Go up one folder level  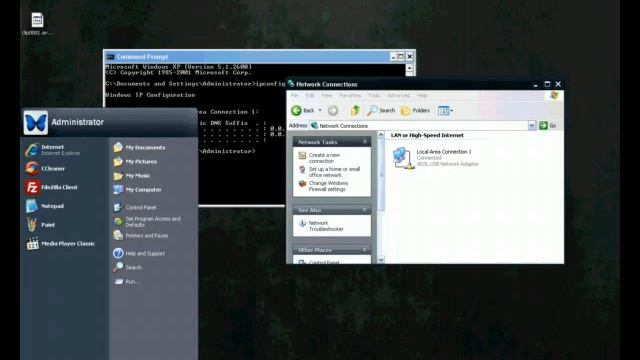click(x=355, y=111)
